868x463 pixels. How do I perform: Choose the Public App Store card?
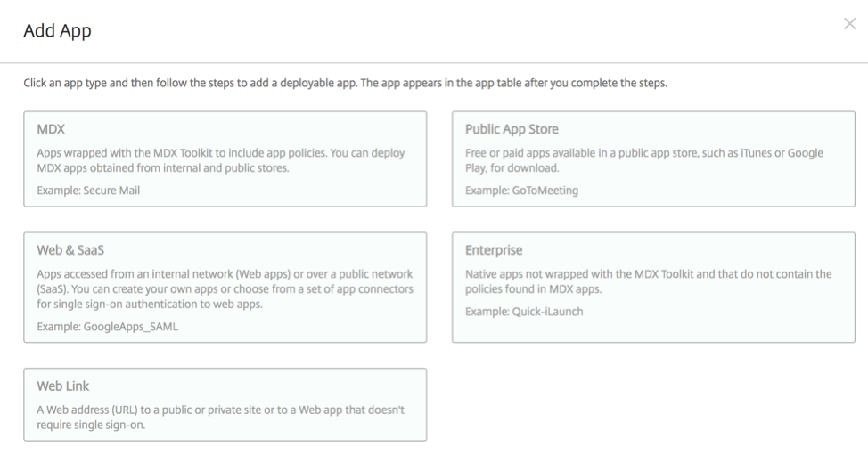[653, 159]
